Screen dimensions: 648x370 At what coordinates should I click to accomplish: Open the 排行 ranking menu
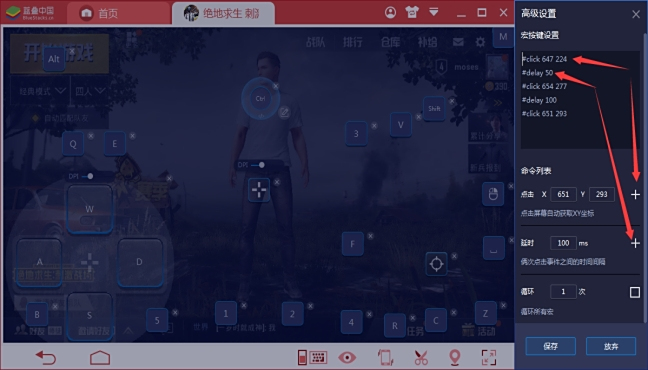[x=353, y=42]
